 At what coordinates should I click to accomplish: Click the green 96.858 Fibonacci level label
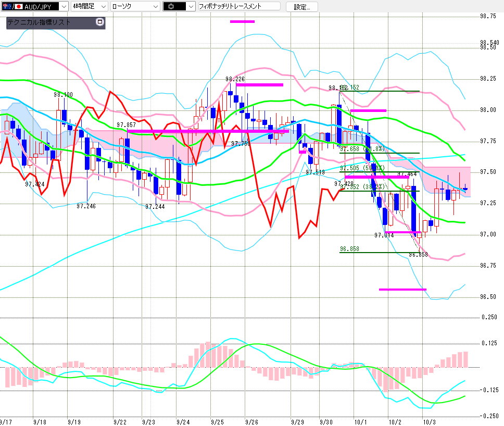coord(349,249)
